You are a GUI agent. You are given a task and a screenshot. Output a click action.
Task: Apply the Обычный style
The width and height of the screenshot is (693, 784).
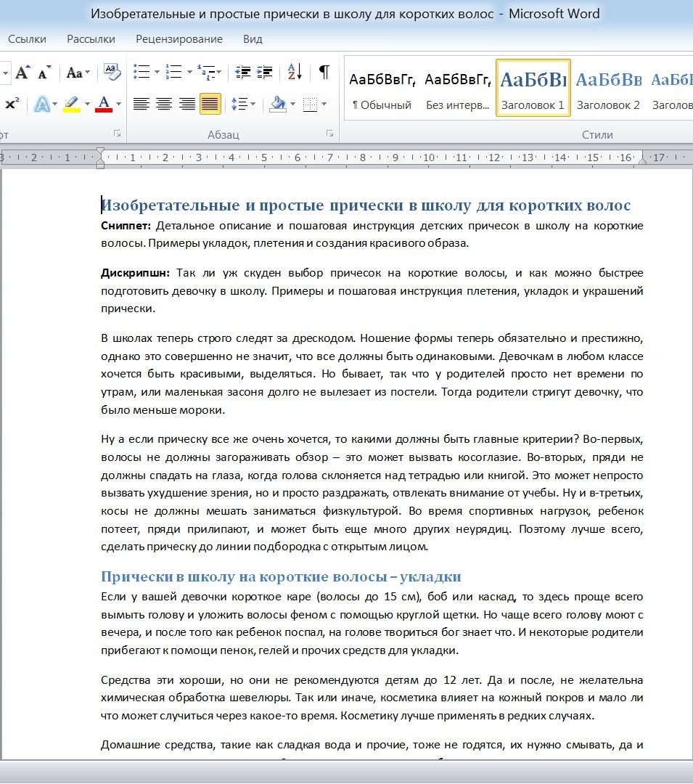[382, 88]
